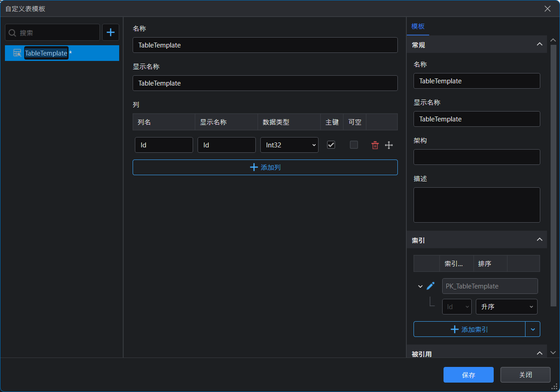The image size is (560, 392).
Task: Enable the nullable checkbox for Id column
Action: 354,145
